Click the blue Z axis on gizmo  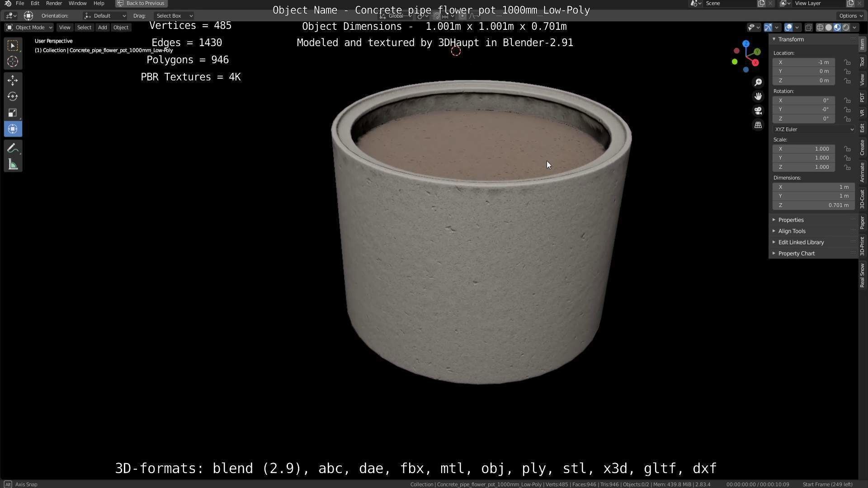pyautogui.click(x=746, y=44)
